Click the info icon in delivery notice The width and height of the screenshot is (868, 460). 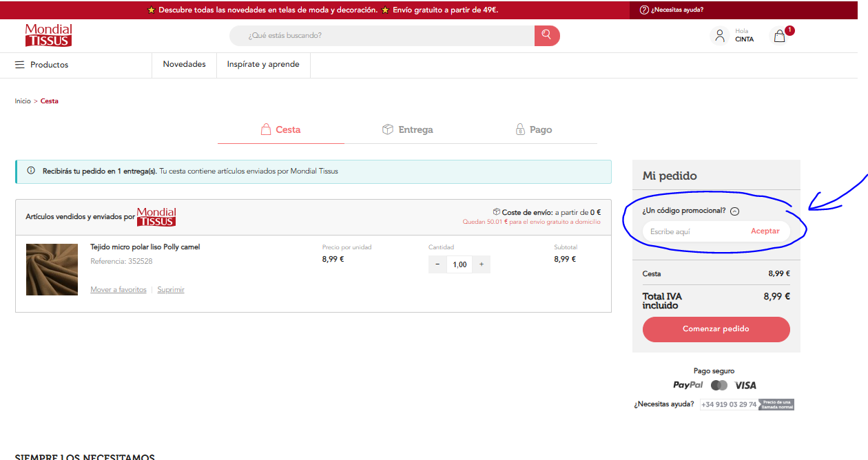coord(31,171)
